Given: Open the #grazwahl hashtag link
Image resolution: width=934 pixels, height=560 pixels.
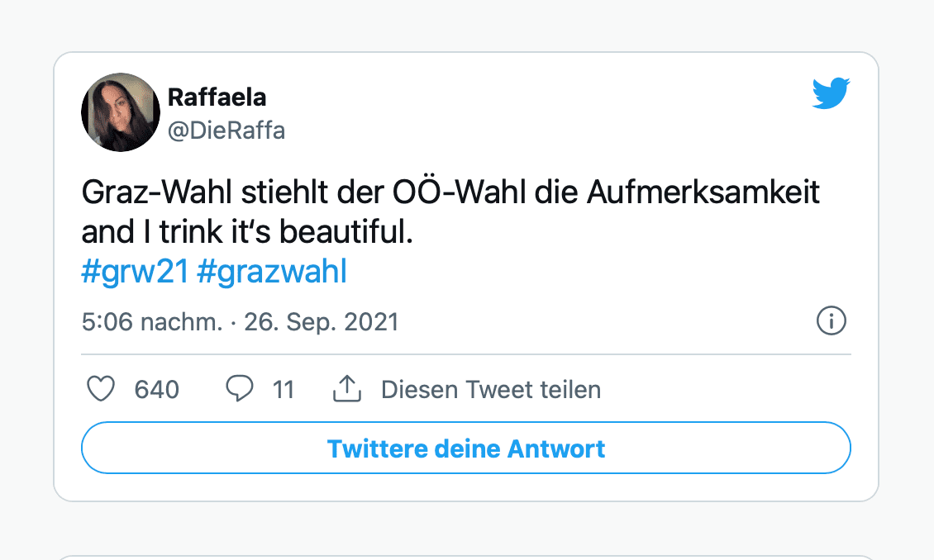Looking at the screenshot, I should pos(272,272).
